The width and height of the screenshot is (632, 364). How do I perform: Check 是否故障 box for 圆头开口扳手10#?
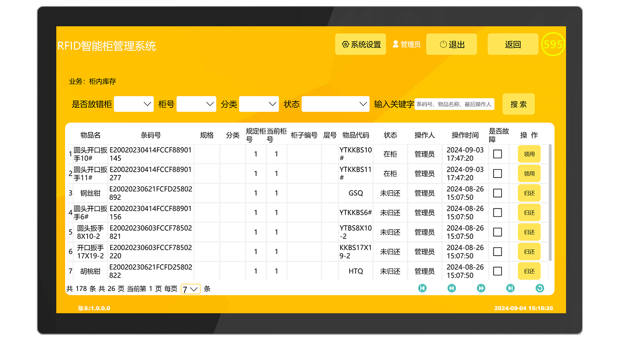pyautogui.click(x=497, y=154)
